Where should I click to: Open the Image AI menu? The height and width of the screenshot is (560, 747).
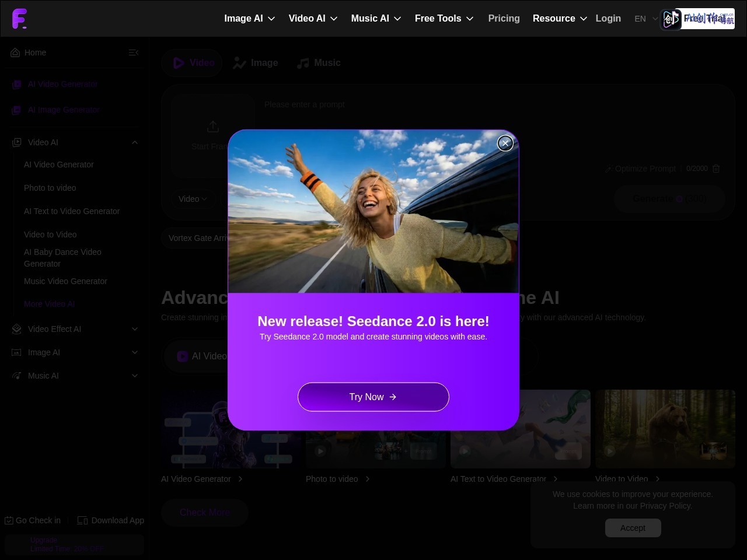tap(250, 19)
